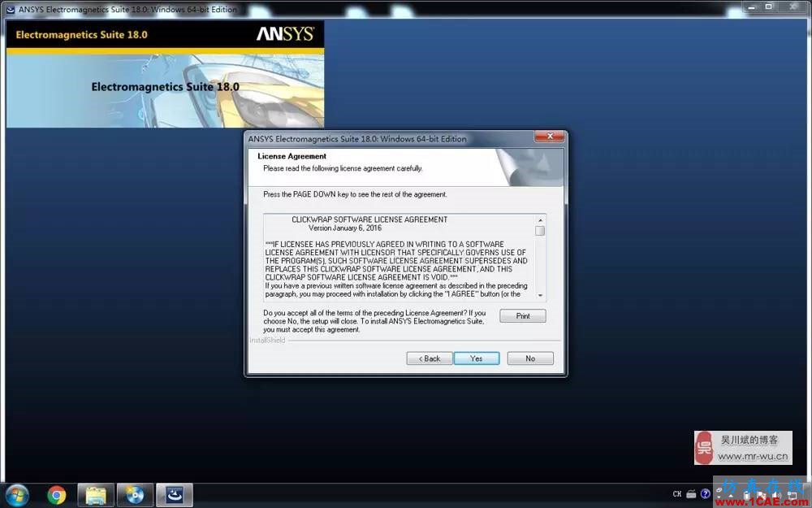Launch Google Chrome from the taskbar

(57, 495)
